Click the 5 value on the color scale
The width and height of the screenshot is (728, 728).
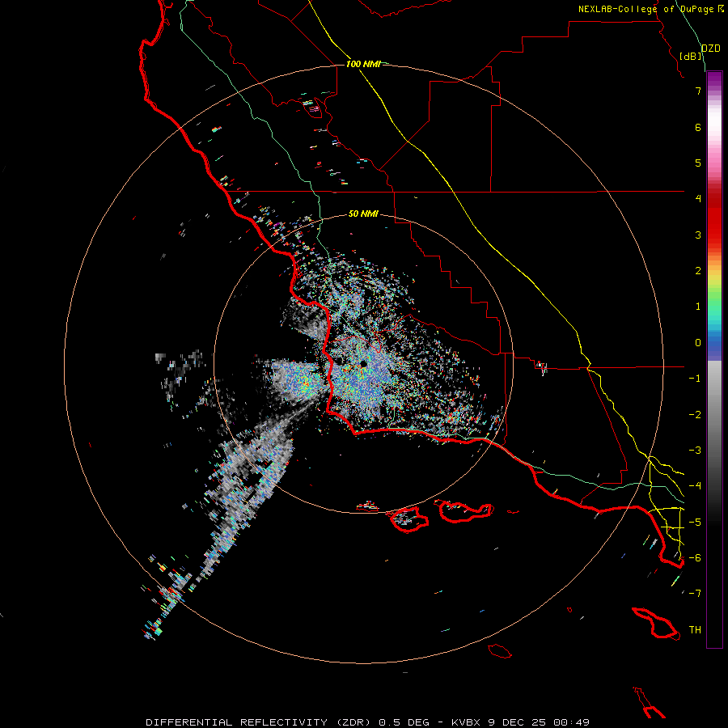point(698,163)
